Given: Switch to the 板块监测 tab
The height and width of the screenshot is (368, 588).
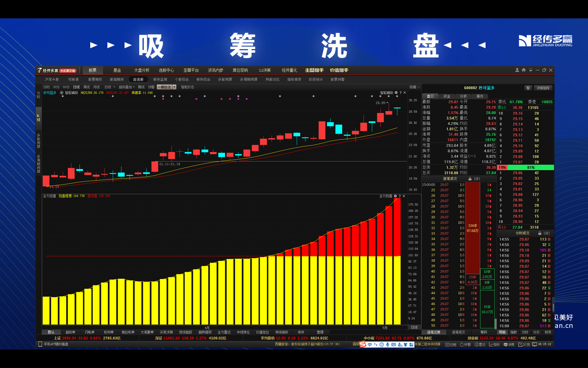Looking at the screenshot, I should coord(160,79).
